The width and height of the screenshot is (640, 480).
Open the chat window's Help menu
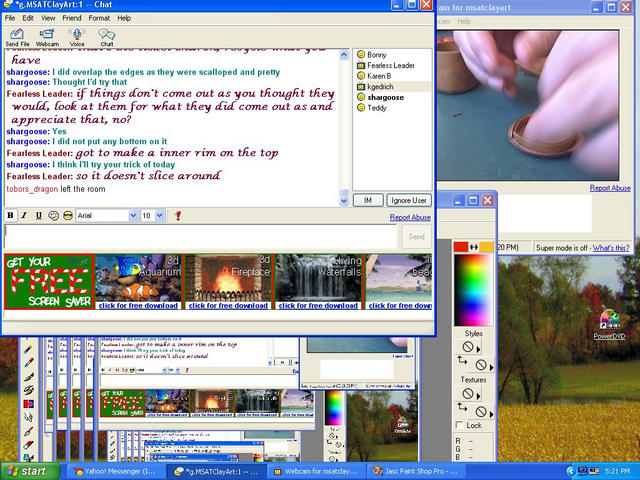[124, 18]
